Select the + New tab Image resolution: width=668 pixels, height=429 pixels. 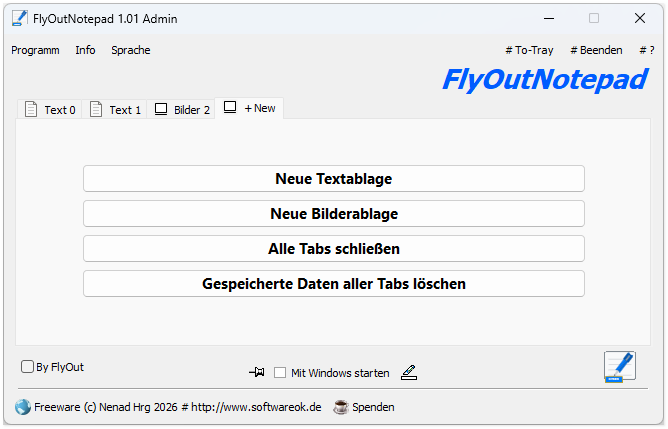249,108
